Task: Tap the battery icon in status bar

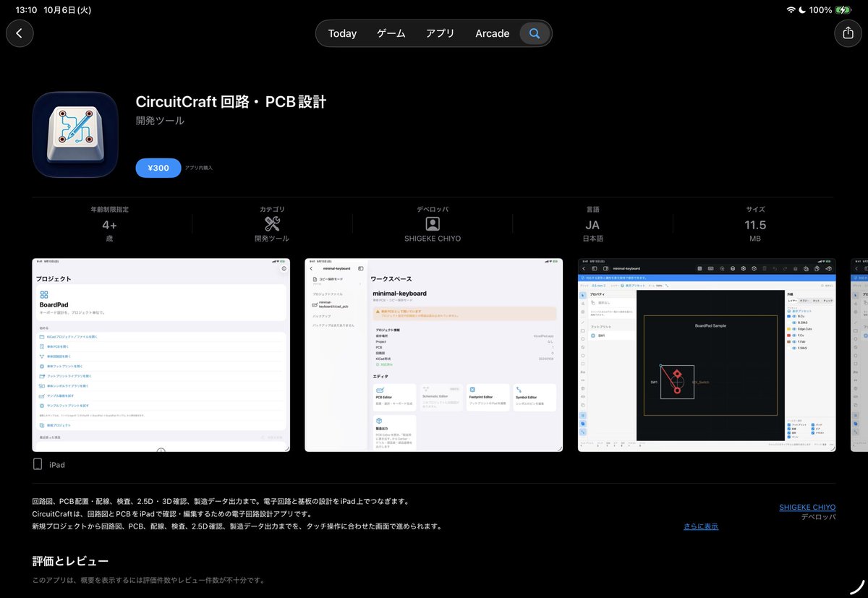Action: [843, 10]
